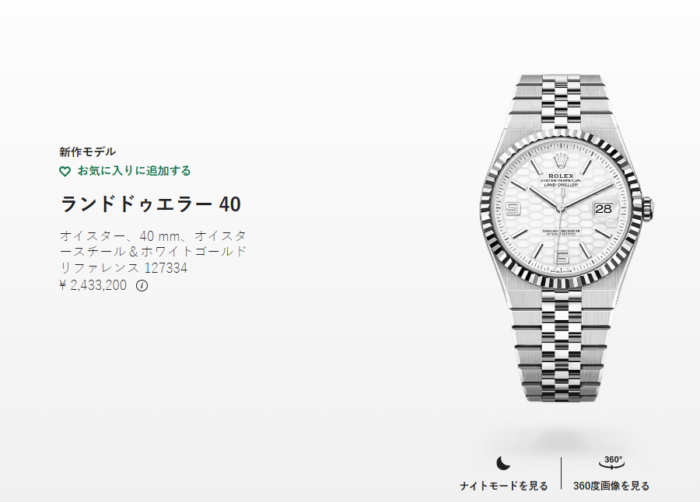
Task: Click the crescent moon night mode icon
Action: click(x=503, y=463)
